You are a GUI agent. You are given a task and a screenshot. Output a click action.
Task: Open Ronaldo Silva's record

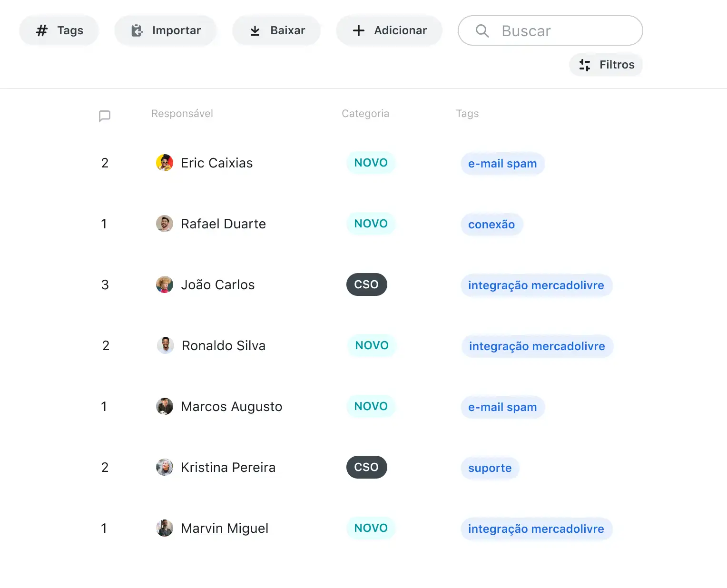click(224, 345)
